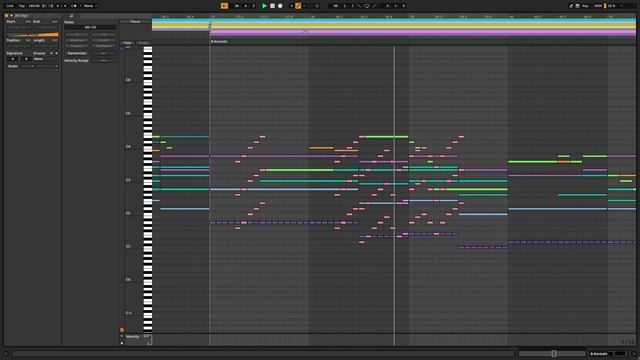Screen dimensions: 640x360
Task: Open the global quantization None dropdown
Action: coord(91,6)
